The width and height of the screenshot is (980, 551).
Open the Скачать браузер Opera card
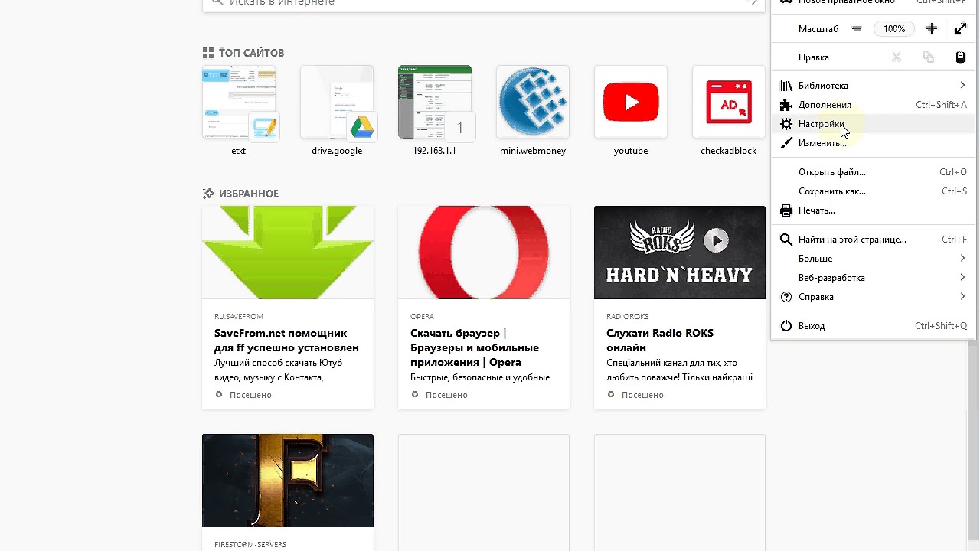(x=484, y=308)
